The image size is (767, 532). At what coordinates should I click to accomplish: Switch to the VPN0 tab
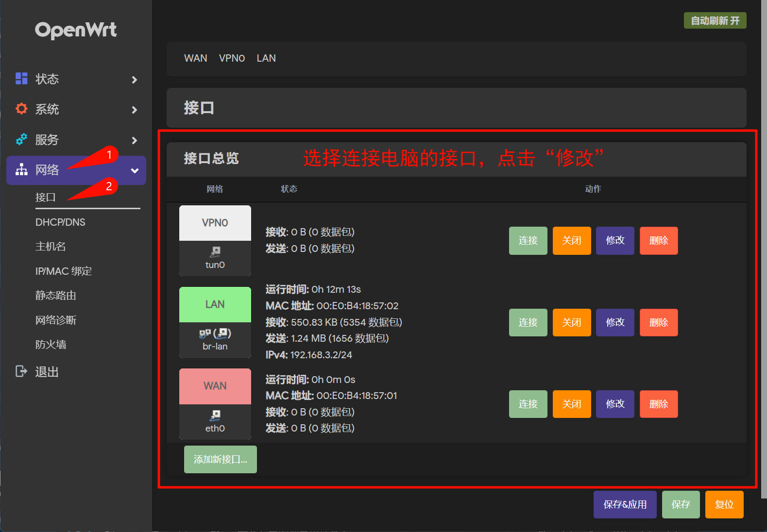(232, 58)
